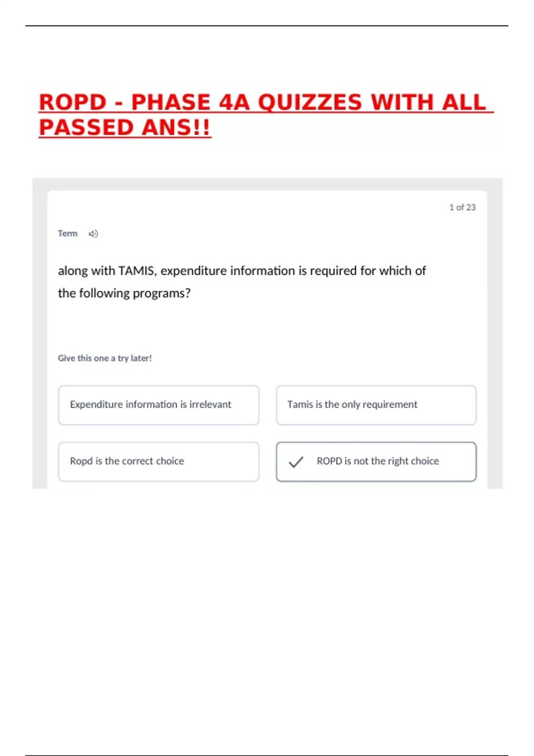Click the "PASSED ANS!!" heading line
This screenshot has height=756, width=534.
(125, 128)
